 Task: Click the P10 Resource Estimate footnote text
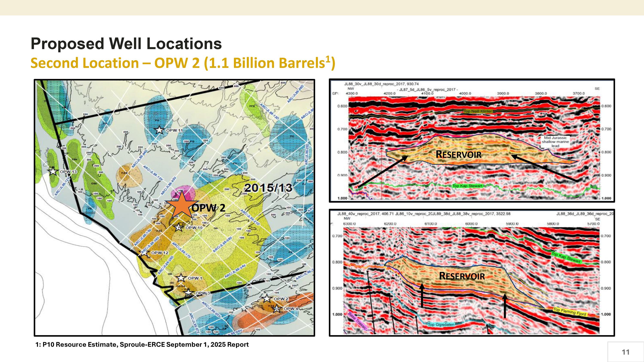point(142,345)
